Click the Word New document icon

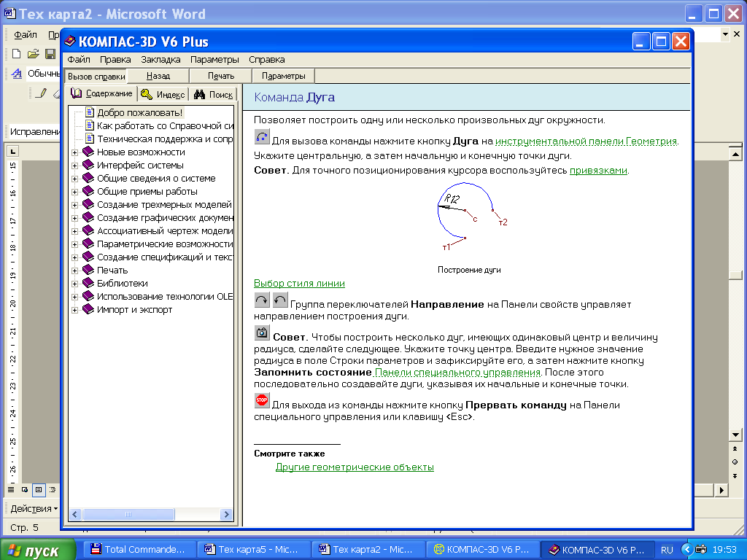(16, 54)
